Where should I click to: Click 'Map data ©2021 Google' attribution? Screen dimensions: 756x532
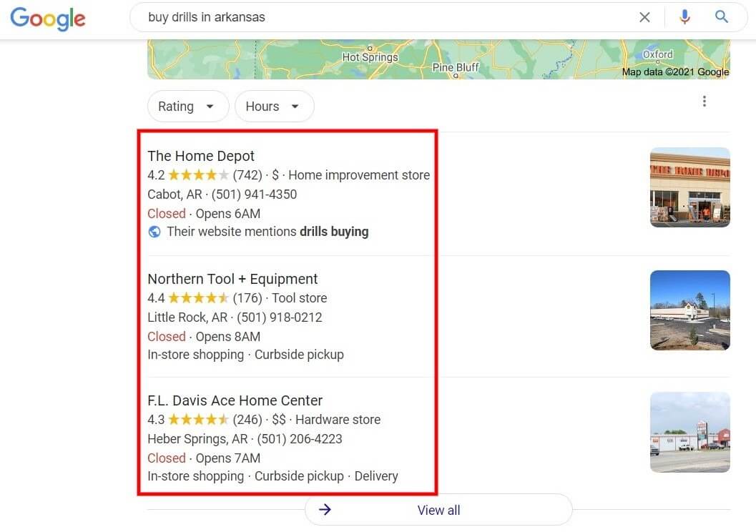675,72
